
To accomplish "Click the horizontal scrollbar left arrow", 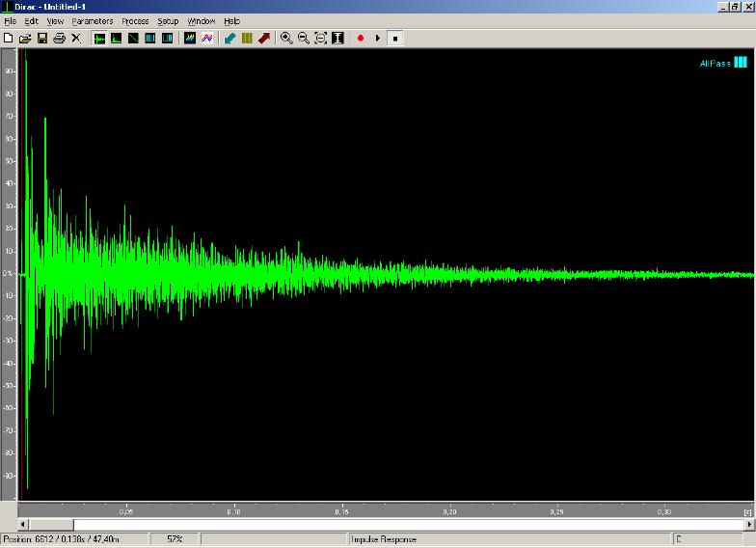I will click(x=23, y=524).
